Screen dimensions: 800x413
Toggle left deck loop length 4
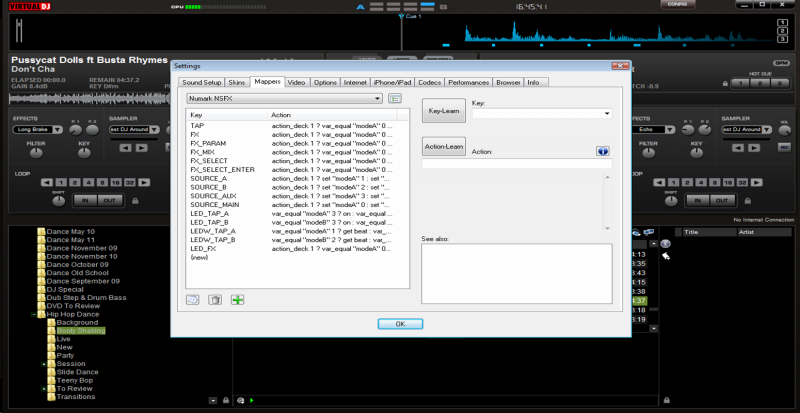(x=88, y=182)
